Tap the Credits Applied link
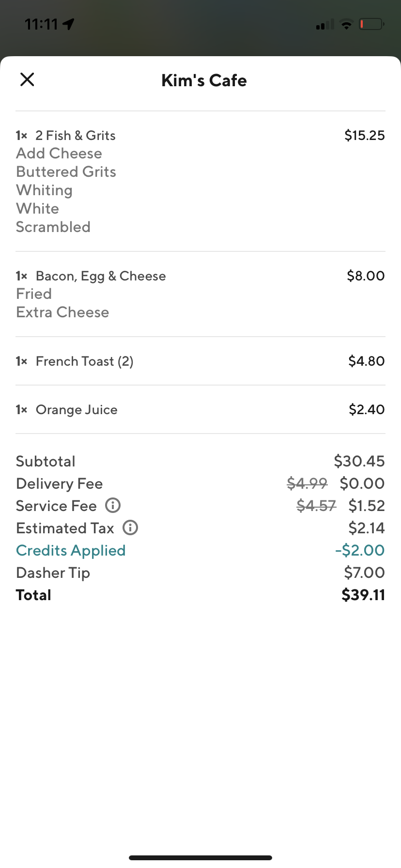The width and height of the screenshot is (401, 868). [x=71, y=550]
